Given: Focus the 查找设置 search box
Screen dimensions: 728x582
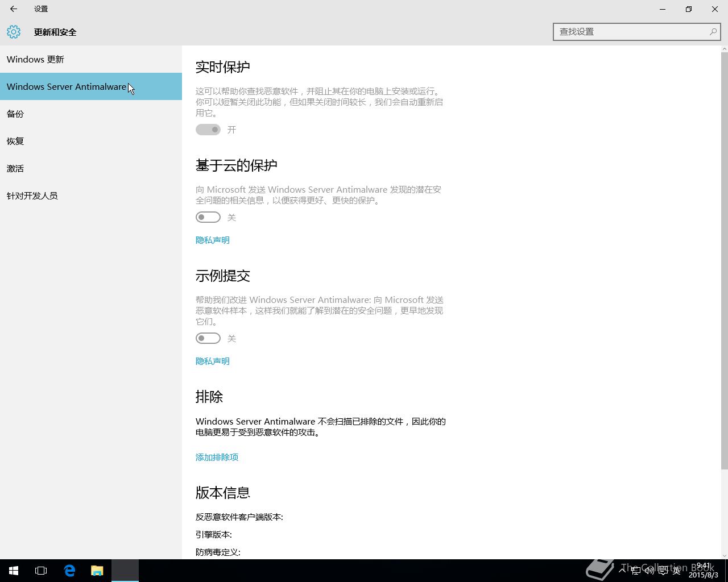Looking at the screenshot, I should [637, 32].
